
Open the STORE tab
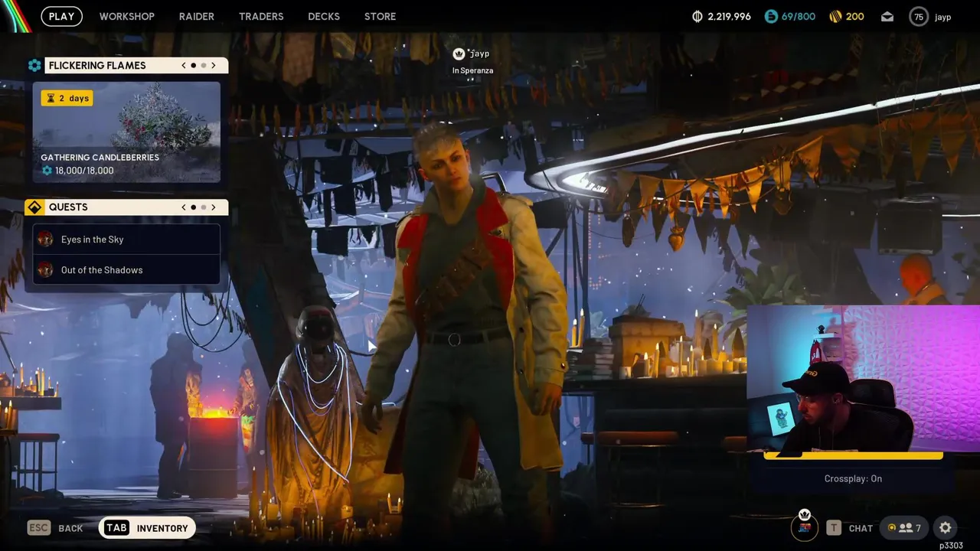pyautogui.click(x=381, y=16)
